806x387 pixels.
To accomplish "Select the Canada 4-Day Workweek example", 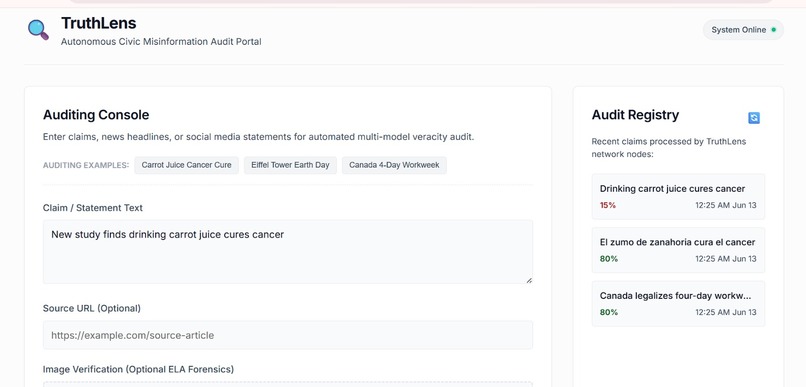I will tap(394, 165).
